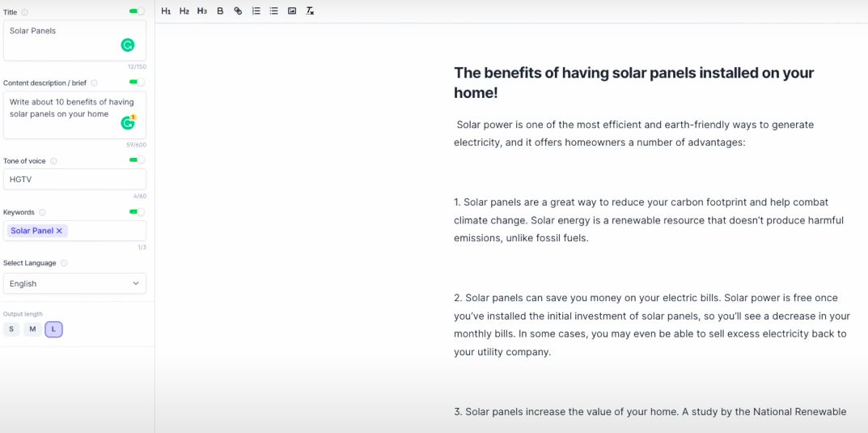The height and width of the screenshot is (433, 868).
Task: Toggle bold formatting in editor toolbar
Action: point(220,11)
